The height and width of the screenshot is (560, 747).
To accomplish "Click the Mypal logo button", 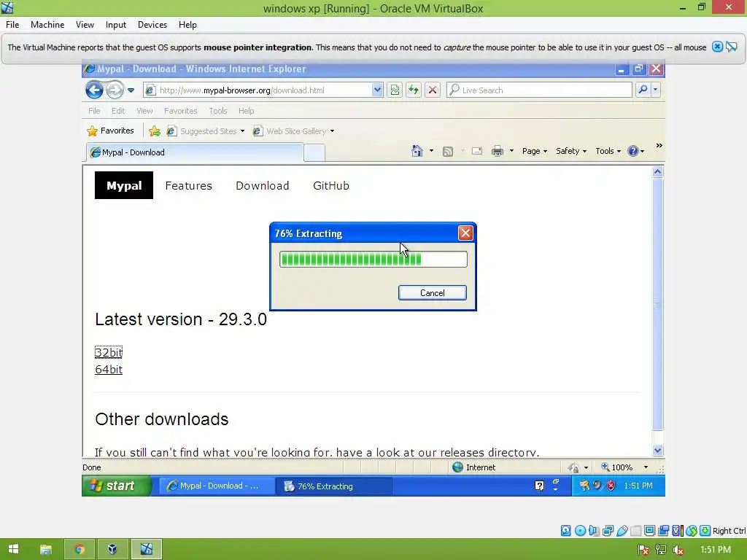I will (x=124, y=185).
